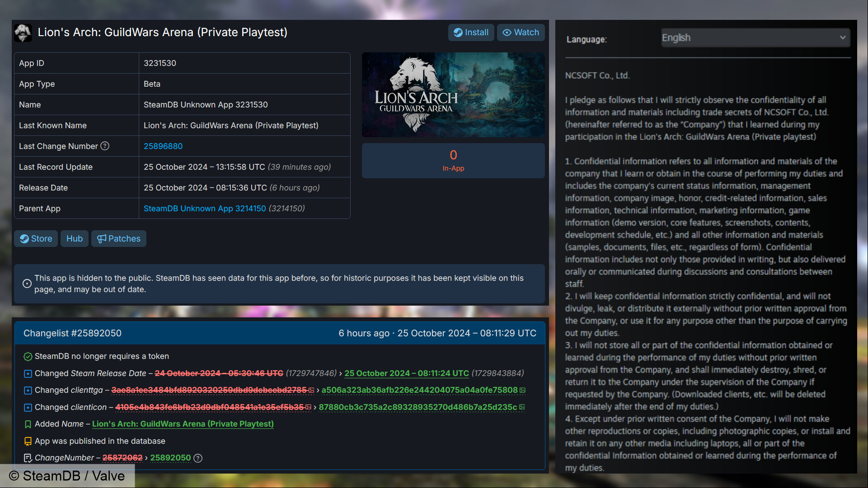Open old clienttga hash link starting 3ae8a1ee
The height and width of the screenshot is (488, 868).
point(209,390)
